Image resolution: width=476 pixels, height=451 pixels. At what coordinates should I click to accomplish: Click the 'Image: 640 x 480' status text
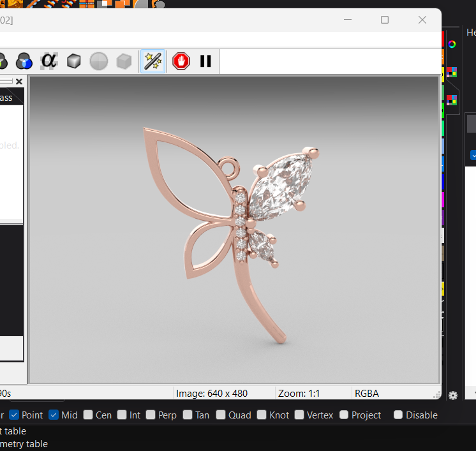coord(212,394)
